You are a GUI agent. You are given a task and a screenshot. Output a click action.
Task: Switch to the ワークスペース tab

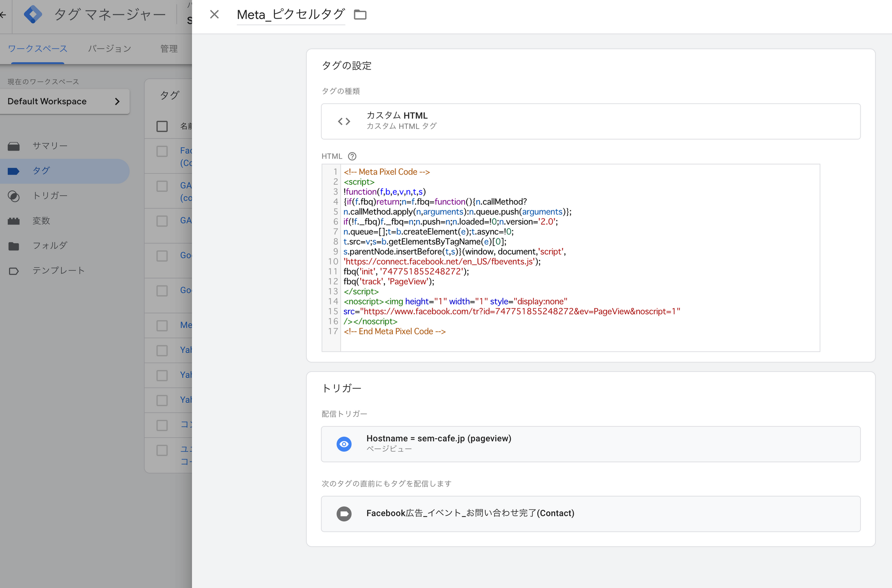[37, 48]
